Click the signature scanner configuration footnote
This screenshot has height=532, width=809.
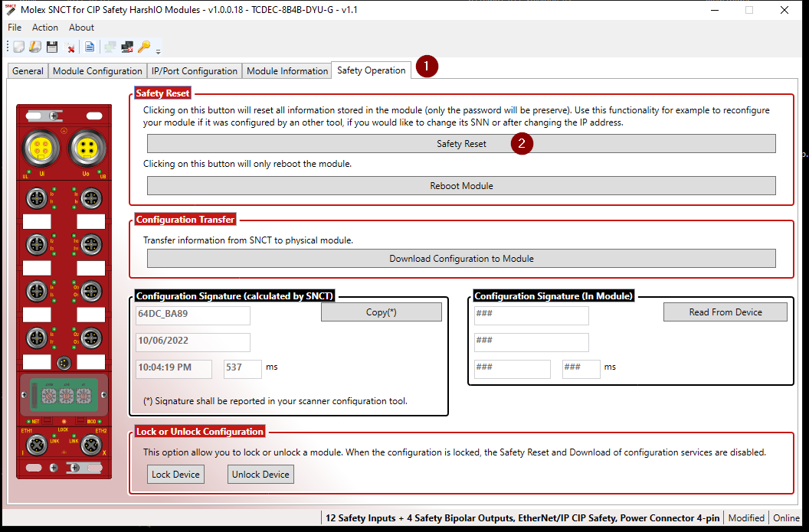(275, 401)
